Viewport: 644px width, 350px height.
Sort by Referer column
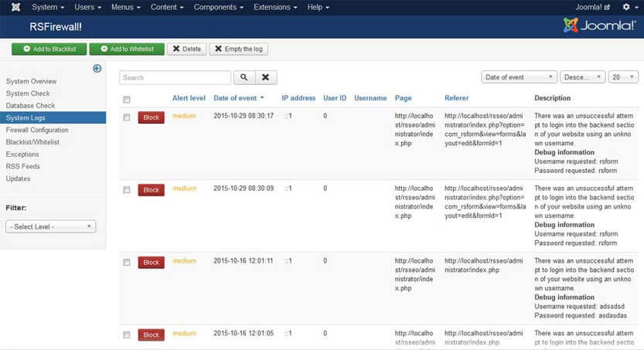pyautogui.click(x=456, y=98)
